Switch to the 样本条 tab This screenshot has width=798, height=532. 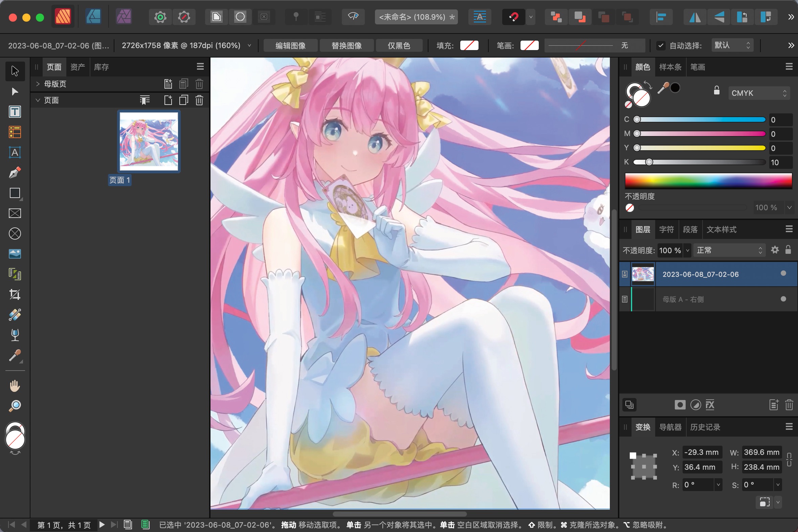tap(670, 67)
